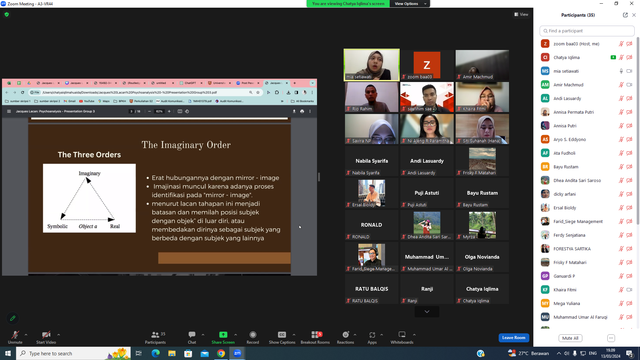Open the Chat icon
This screenshot has height=360, width=640.
pyautogui.click(x=191, y=335)
